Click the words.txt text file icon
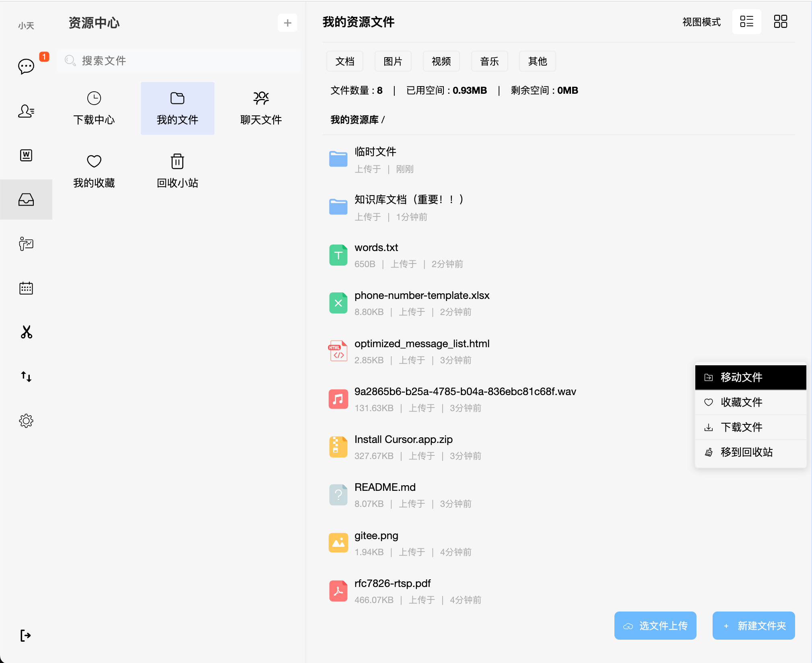812x663 pixels. [338, 255]
